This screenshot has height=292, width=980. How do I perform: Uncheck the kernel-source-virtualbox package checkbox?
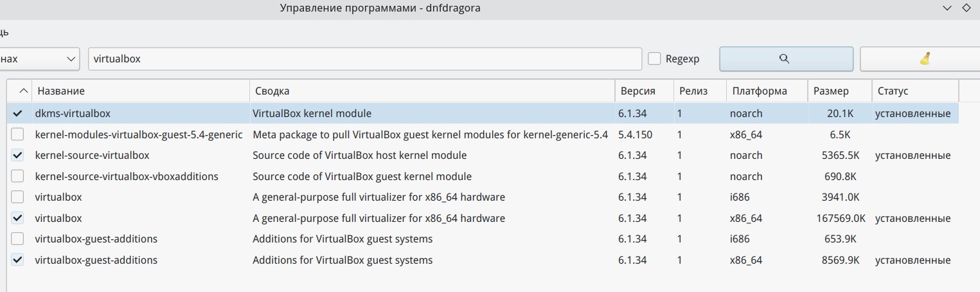coord(17,155)
